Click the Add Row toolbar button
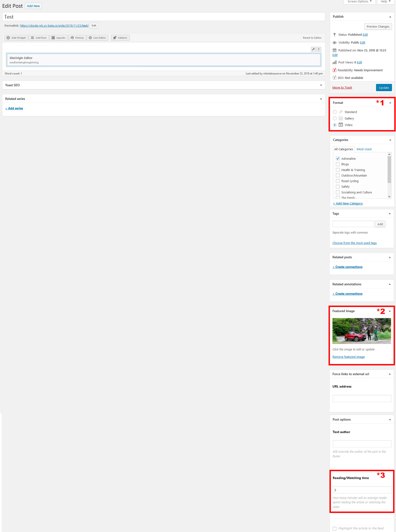The height and width of the screenshot is (532, 396). tap(39, 38)
